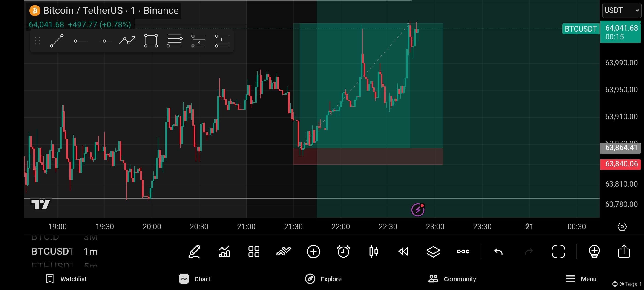
Task: Select the rectangle drawing tool
Action: click(x=151, y=41)
